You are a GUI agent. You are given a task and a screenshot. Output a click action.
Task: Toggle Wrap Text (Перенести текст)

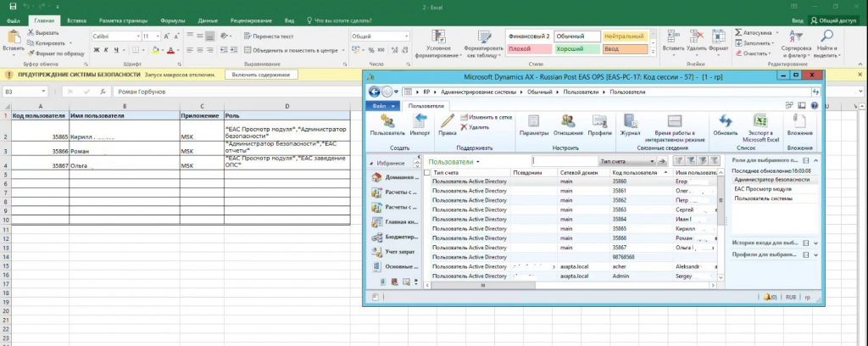pyautogui.click(x=268, y=36)
